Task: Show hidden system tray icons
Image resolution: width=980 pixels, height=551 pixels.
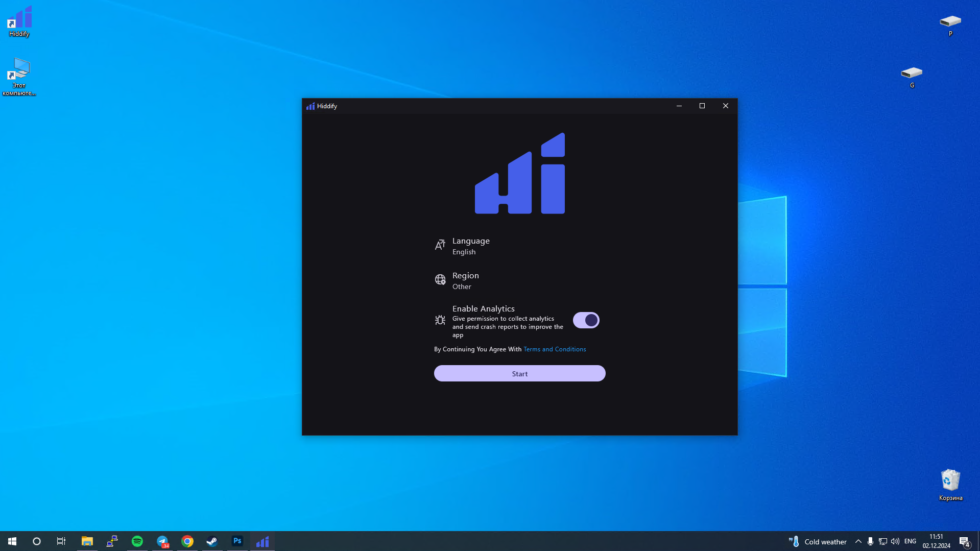Action: point(858,541)
